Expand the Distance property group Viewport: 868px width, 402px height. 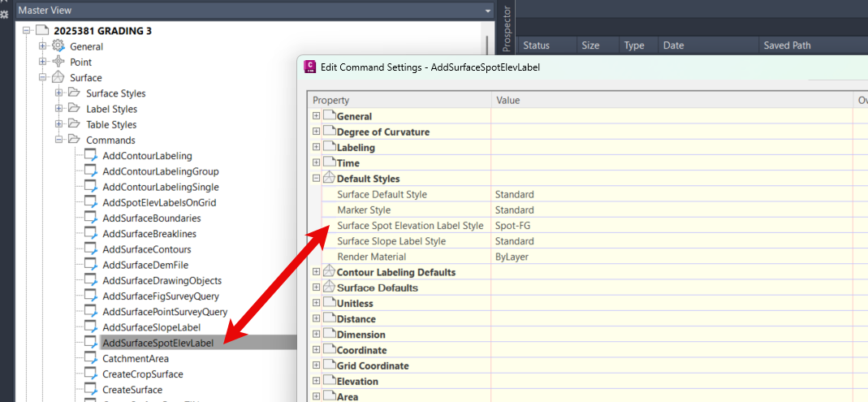316,318
